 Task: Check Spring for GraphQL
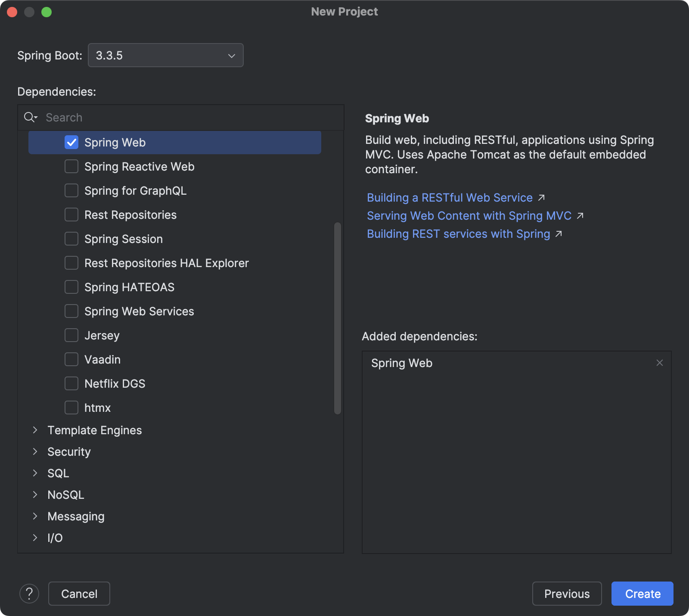[x=71, y=190]
